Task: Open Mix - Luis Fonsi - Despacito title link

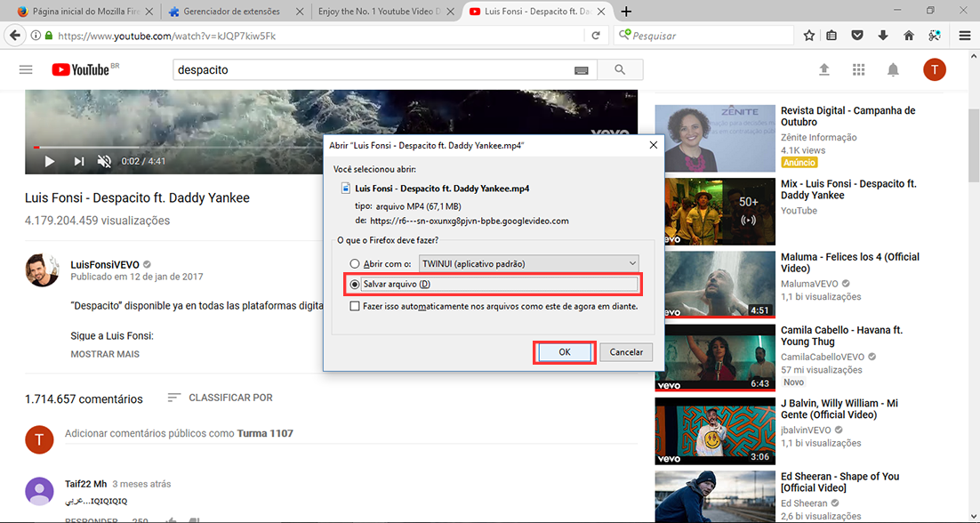Action: [848, 189]
